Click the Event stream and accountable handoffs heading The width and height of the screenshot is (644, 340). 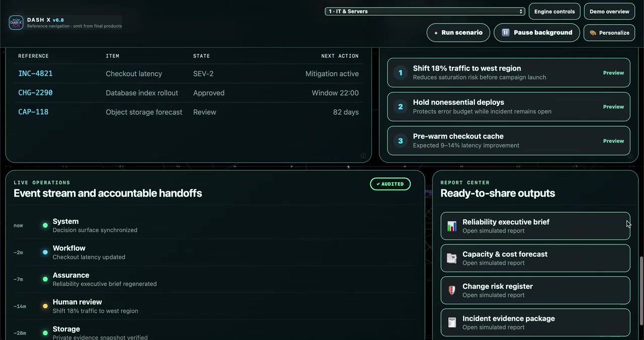[108, 193]
